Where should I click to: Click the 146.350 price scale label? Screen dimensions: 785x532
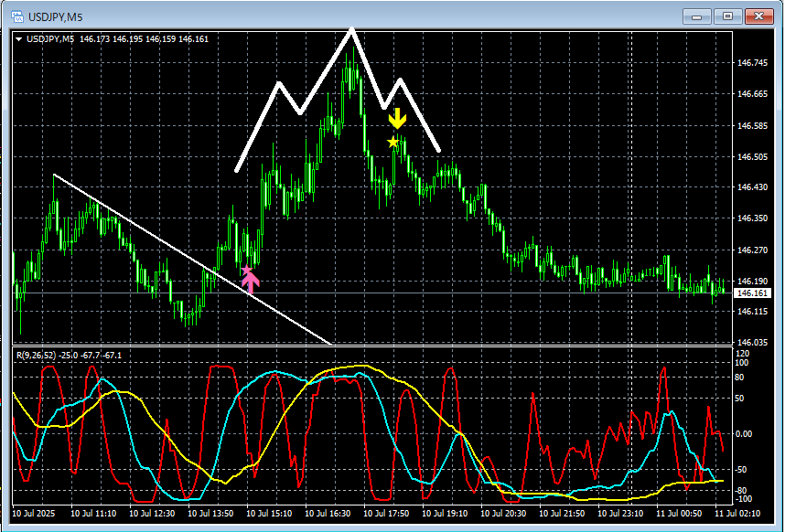[x=752, y=218]
